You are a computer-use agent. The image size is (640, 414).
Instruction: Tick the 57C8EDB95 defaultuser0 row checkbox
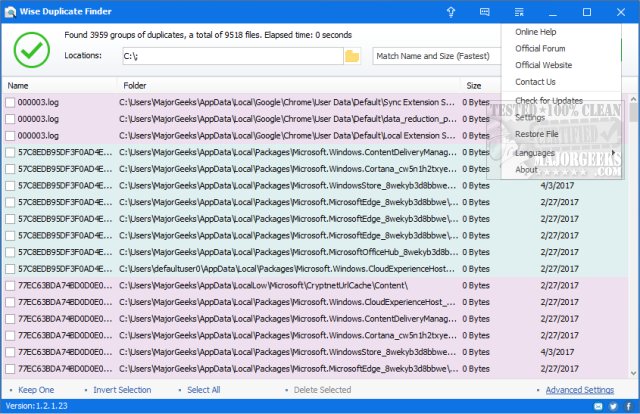pos(10,269)
